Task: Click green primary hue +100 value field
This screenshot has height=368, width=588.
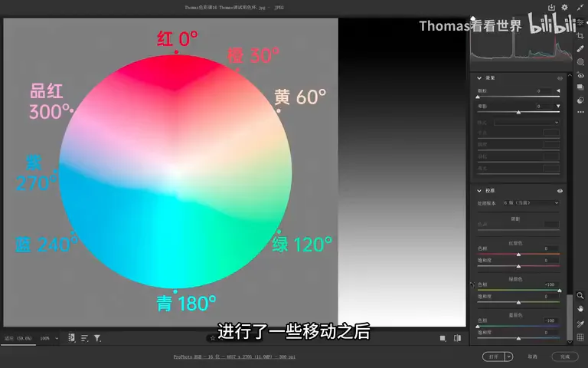Action: coord(551,284)
